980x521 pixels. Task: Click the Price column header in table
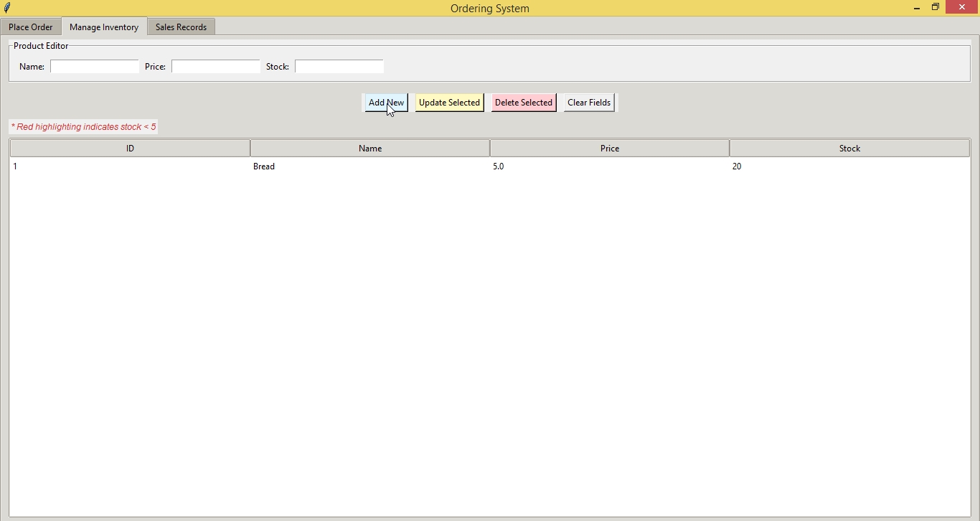(x=610, y=149)
